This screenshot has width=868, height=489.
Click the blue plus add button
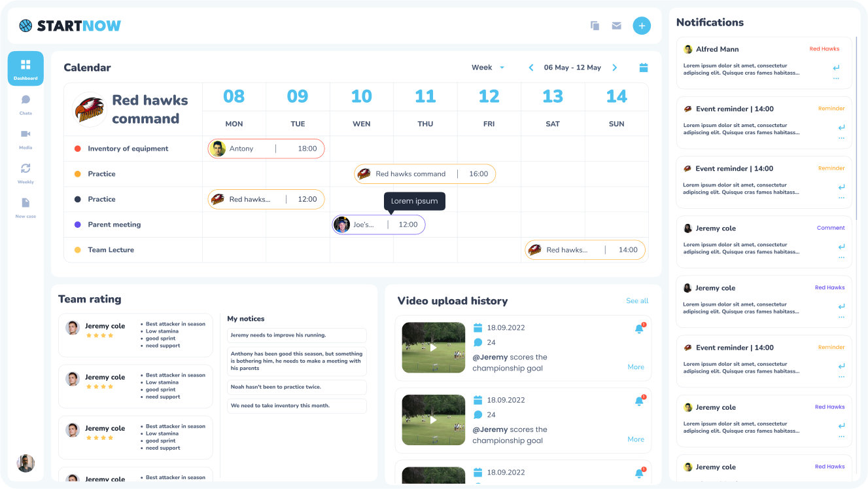point(642,26)
